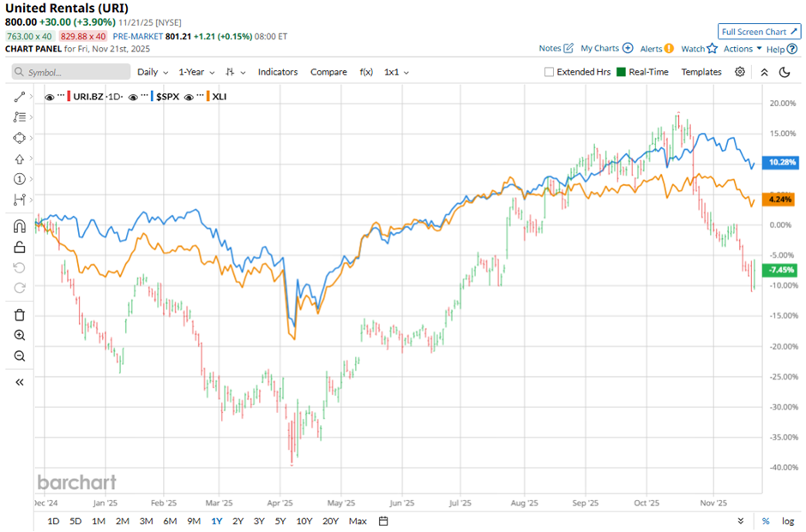Click the blue $SPX color swatch
The width and height of the screenshot is (806, 532).
[152, 97]
